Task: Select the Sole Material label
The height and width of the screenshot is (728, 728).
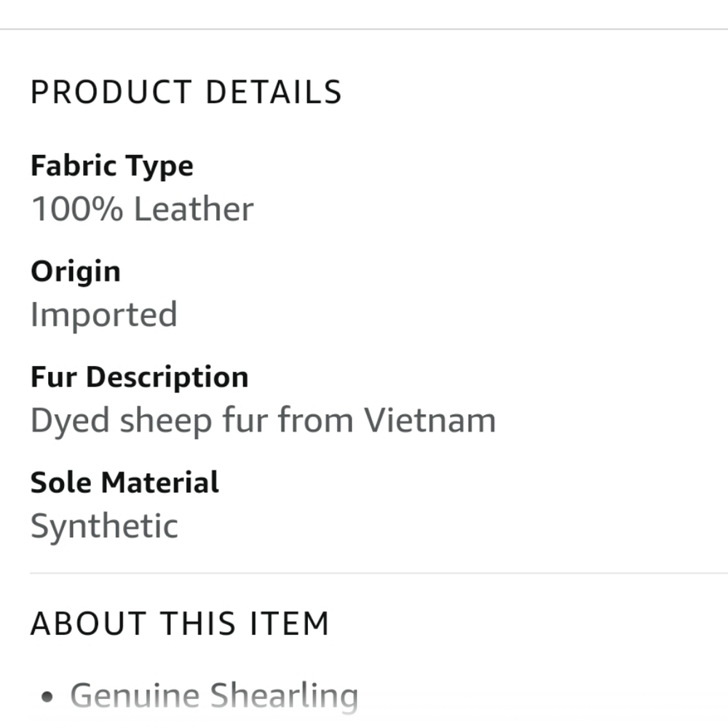Action: [x=124, y=483]
